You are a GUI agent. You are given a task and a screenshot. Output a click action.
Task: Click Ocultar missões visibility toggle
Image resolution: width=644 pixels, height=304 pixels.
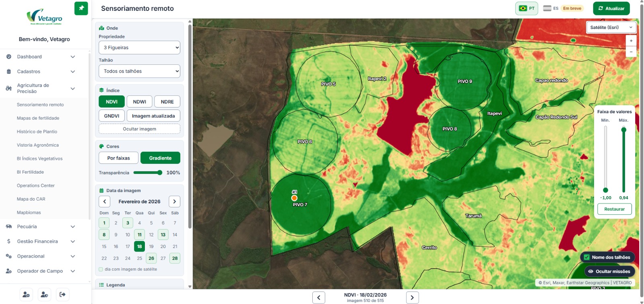coord(609,271)
